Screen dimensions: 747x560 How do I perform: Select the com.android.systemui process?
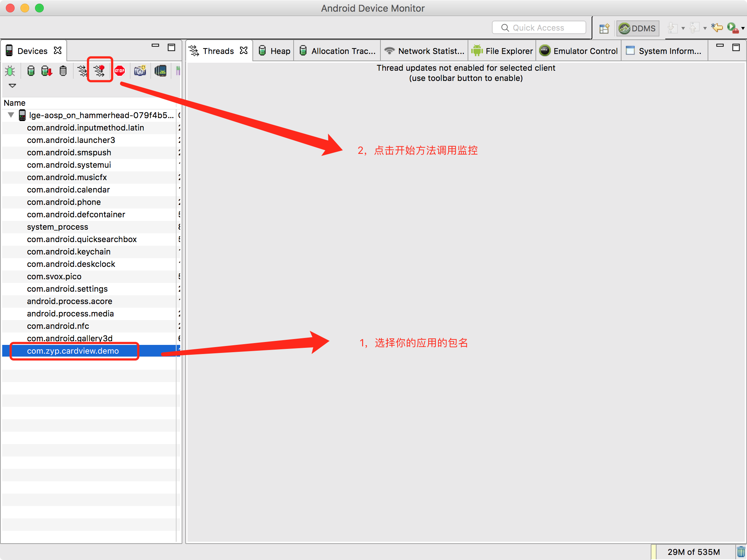[x=69, y=165]
